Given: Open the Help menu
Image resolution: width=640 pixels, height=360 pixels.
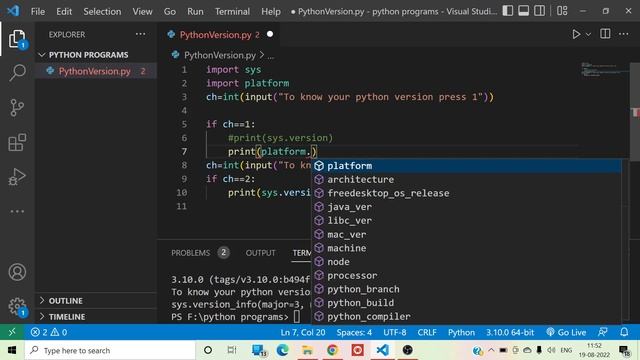Looking at the screenshot, I should pos(271,11).
